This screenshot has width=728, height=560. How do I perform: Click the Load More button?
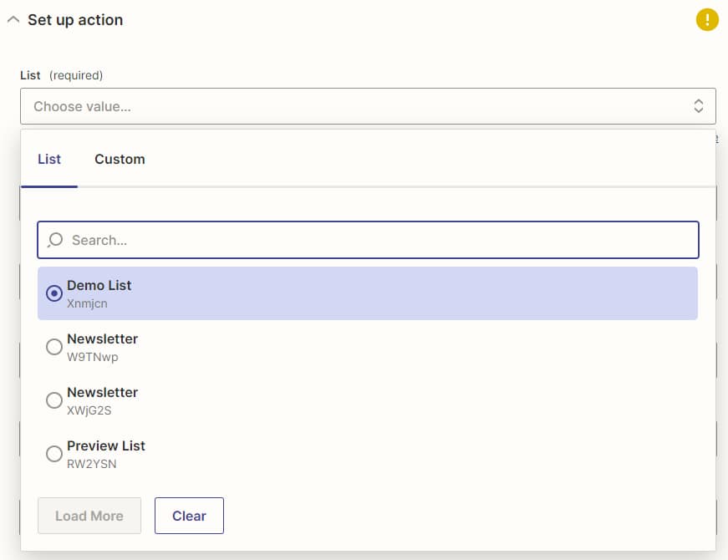coord(89,516)
